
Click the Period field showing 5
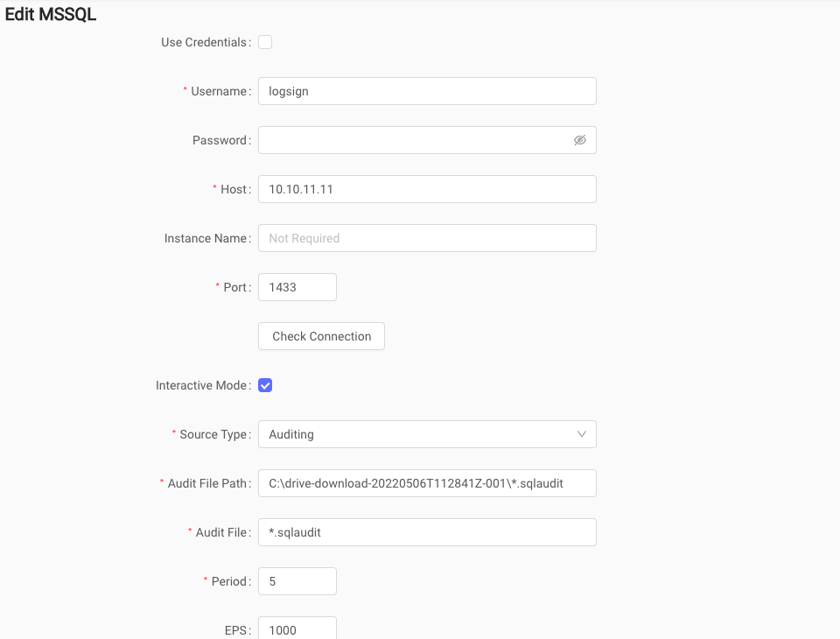(x=297, y=581)
